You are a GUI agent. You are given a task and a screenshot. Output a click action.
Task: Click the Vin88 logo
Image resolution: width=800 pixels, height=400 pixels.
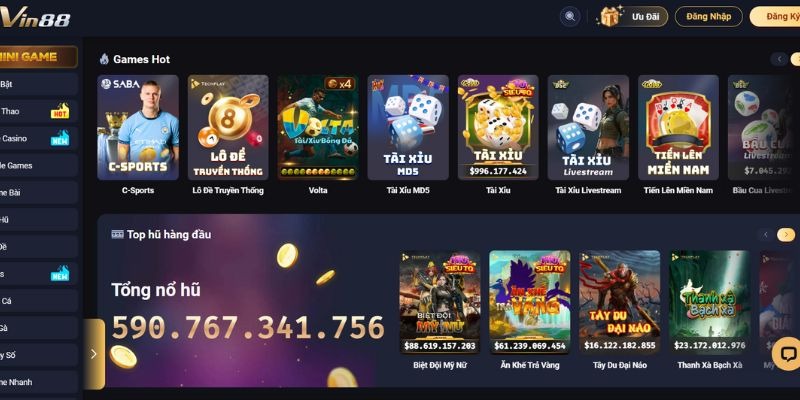35,19
